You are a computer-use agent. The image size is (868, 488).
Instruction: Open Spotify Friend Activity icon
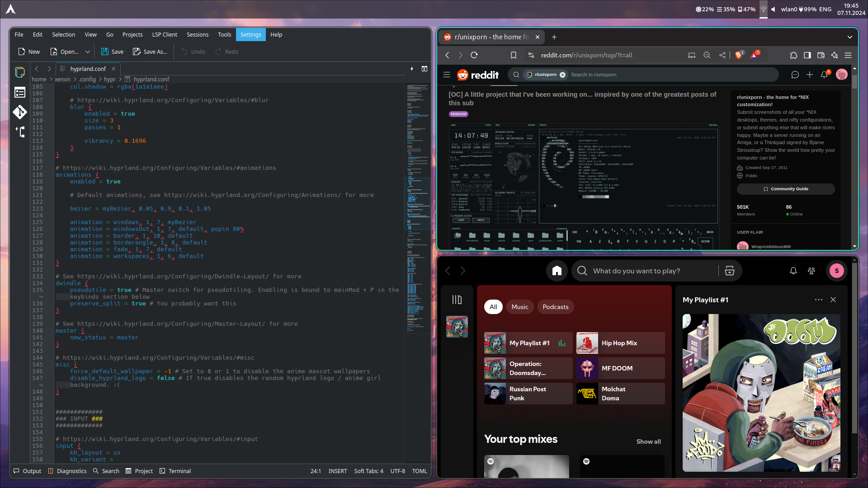[811, 271]
